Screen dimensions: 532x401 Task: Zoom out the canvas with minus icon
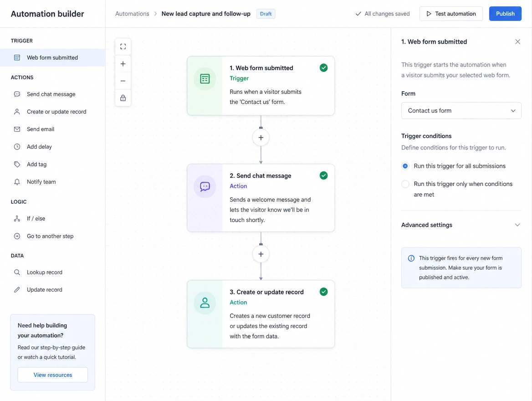coord(123,81)
